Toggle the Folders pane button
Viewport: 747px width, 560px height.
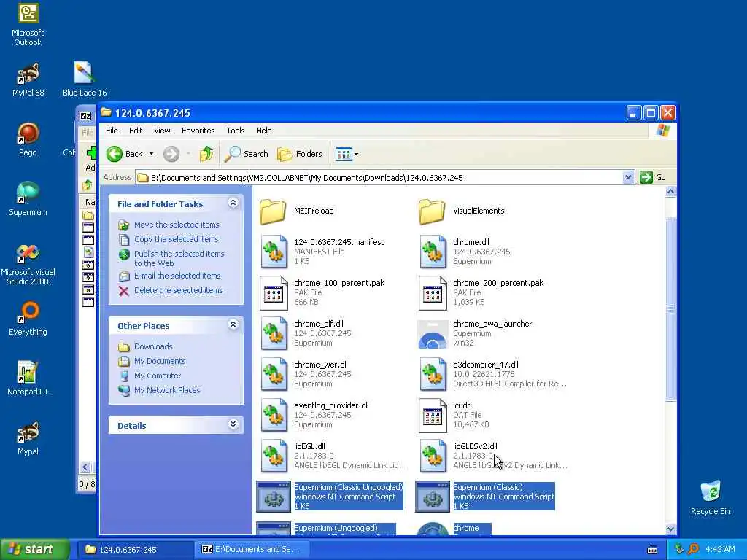(300, 154)
